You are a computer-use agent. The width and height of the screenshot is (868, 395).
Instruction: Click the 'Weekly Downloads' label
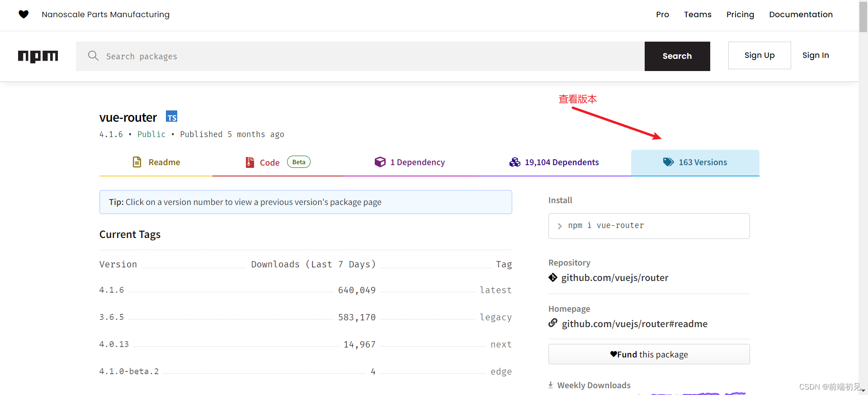[594, 385]
